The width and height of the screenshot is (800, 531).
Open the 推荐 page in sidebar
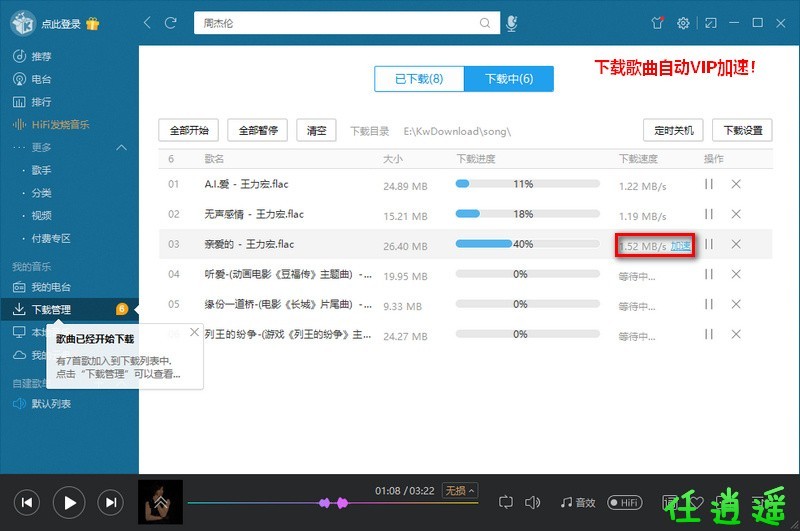pos(32,56)
